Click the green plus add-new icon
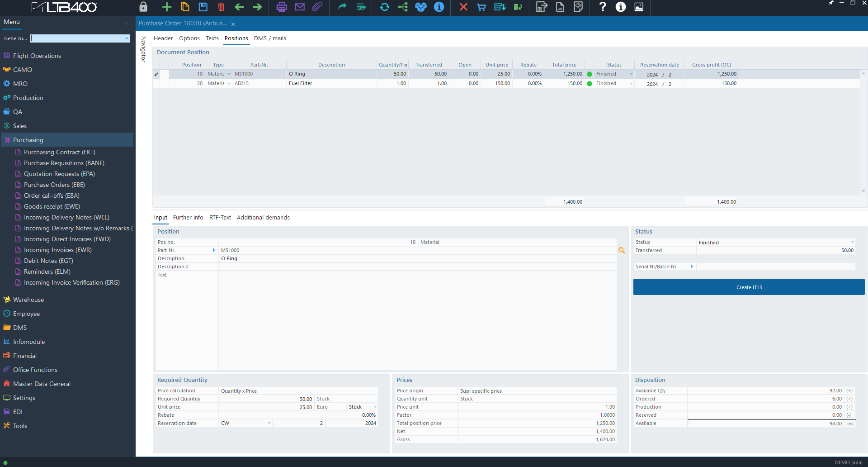This screenshot has height=467, width=868. pos(167,7)
